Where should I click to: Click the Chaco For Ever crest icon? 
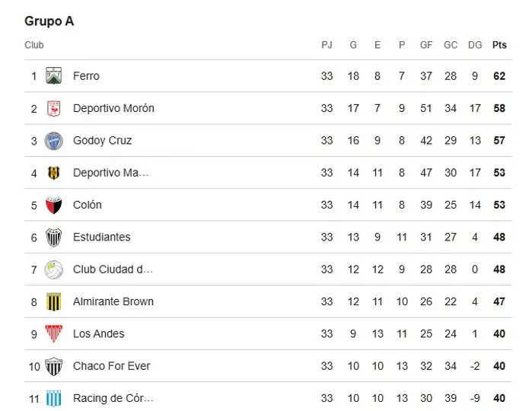pos(53,366)
